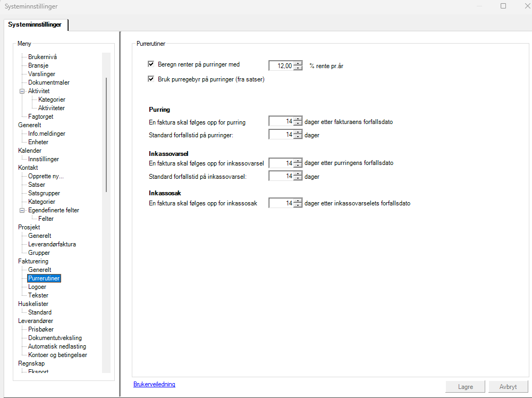Open Dokumentmaler in the tree

coord(49,82)
